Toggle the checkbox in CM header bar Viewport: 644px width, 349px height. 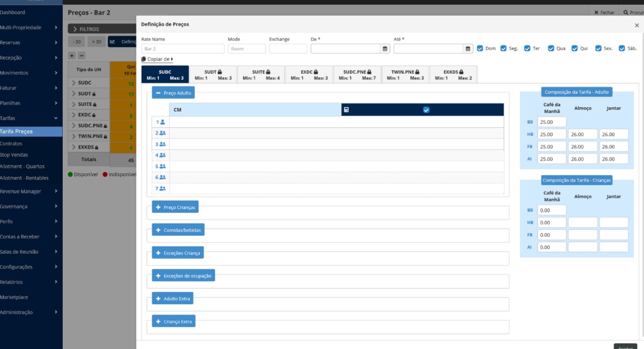426,110
